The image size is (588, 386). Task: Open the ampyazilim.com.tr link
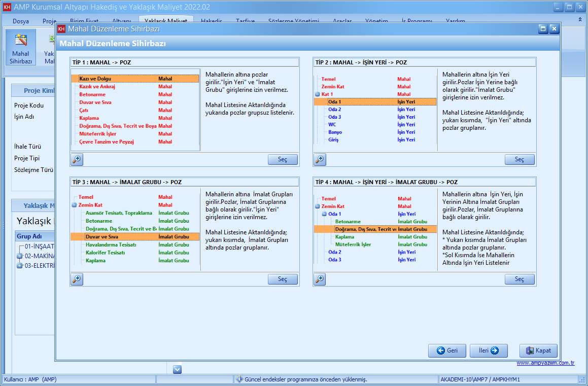pos(545,363)
